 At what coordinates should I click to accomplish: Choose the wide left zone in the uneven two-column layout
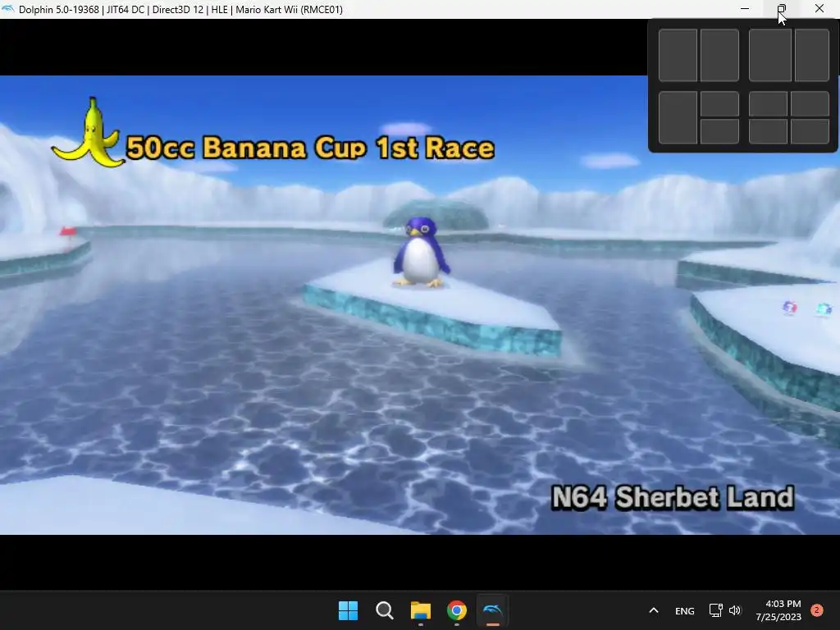pyautogui.click(x=769, y=55)
